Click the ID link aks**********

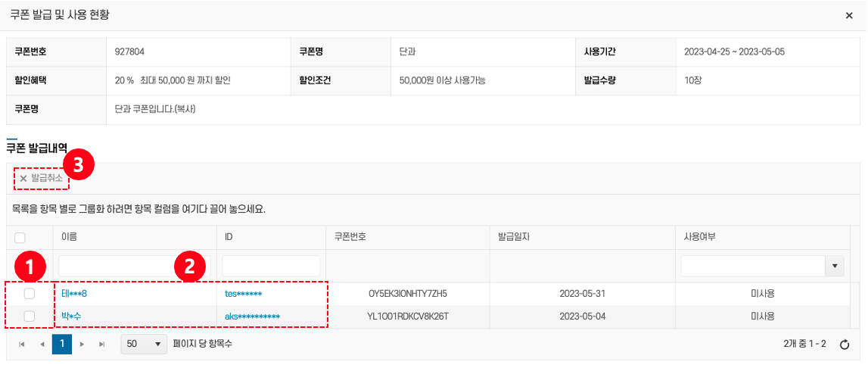tap(253, 317)
